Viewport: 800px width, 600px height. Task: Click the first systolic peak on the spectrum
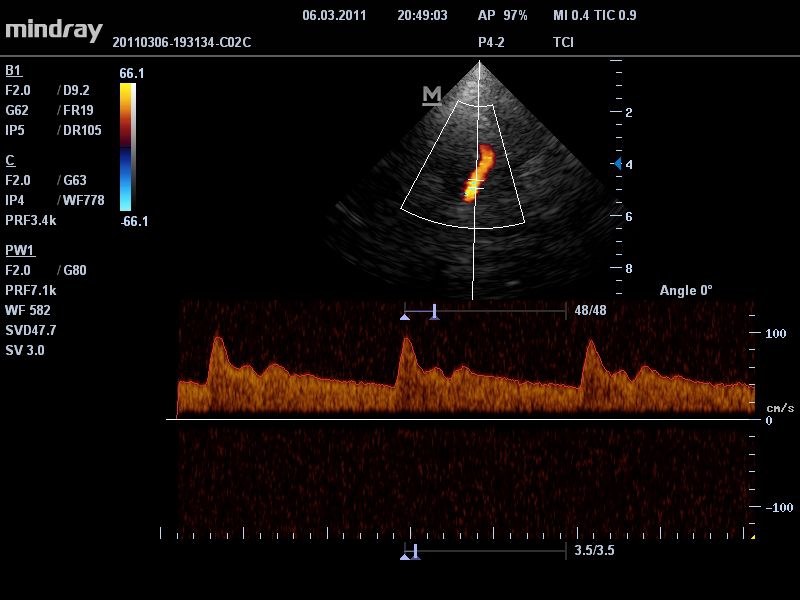tap(215, 340)
